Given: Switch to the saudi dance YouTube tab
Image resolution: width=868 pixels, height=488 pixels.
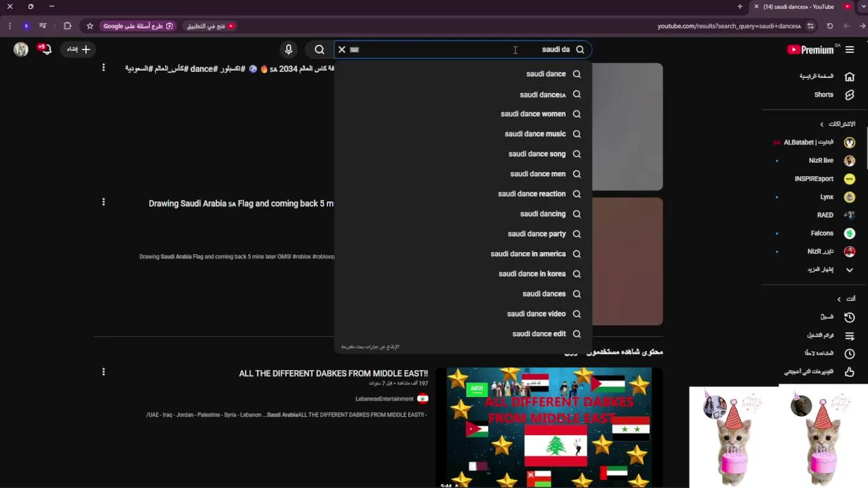Looking at the screenshot, I should [804, 7].
